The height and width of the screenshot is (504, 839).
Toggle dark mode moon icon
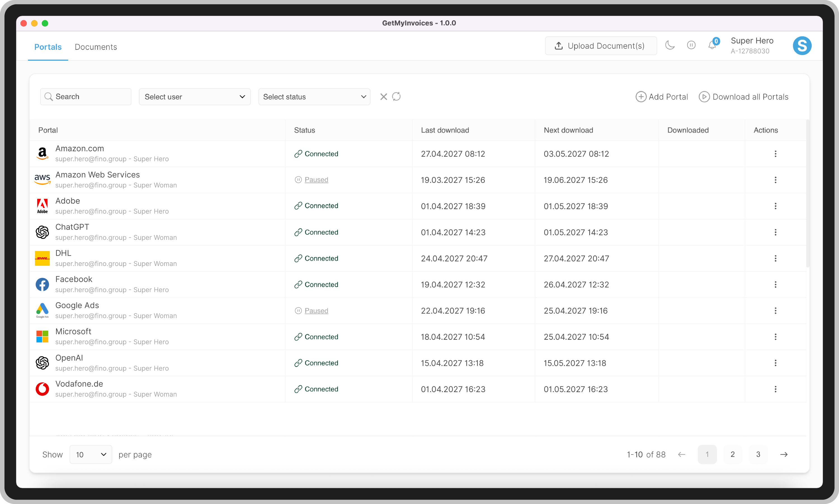pos(670,45)
